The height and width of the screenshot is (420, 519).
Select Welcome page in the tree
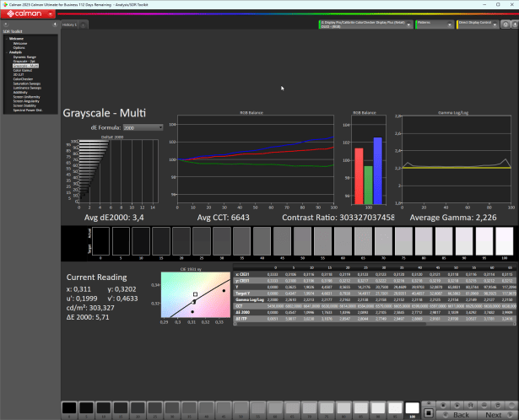pos(20,43)
